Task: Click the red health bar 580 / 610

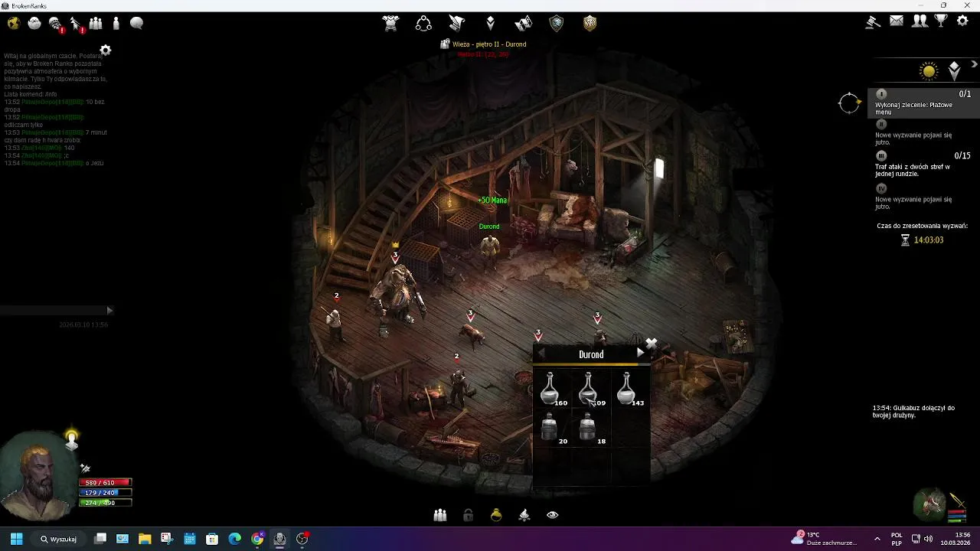Action: pos(105,483)
